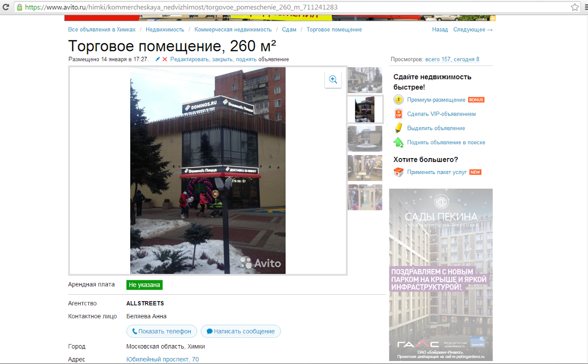Click the top yellow-red advertisement banner
The height and width of the screenshot is (364, 588).
tap(280, 17)
